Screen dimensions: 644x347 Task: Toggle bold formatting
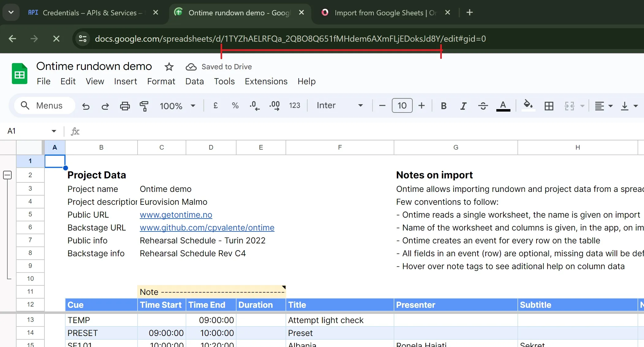click(x=443, y=106)
